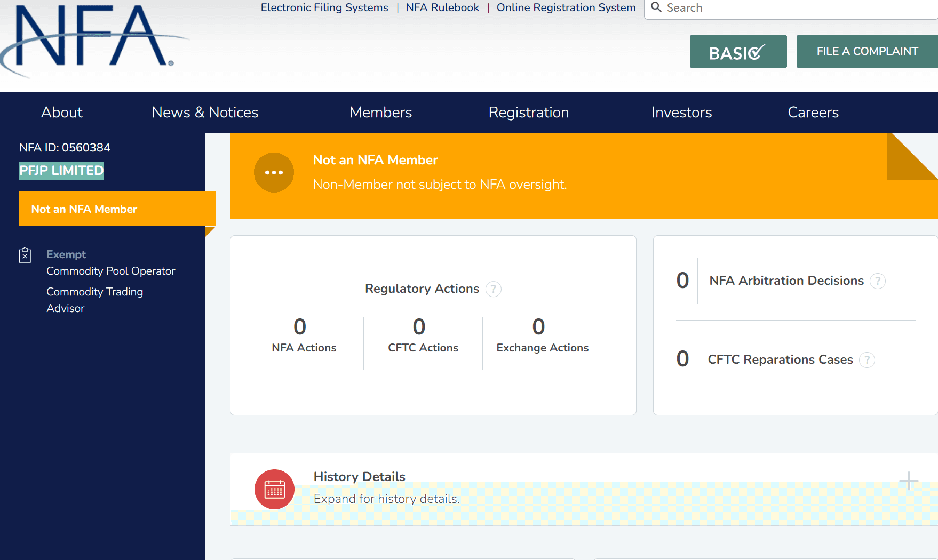938x560 pixels.
Task: Open the NFA Rulebook link
Action: [x=442, y=7]
